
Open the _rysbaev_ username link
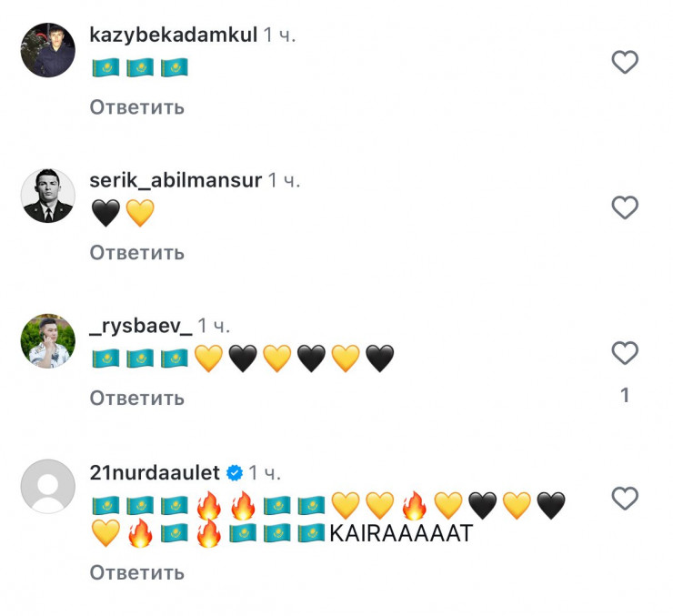point(141,327)
